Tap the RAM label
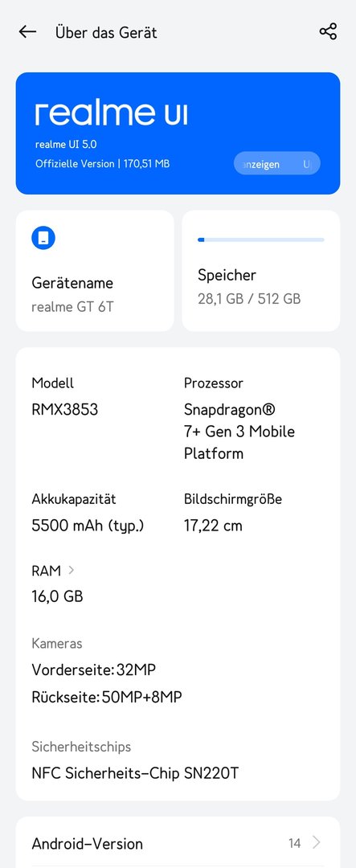The height and width of the screenshot is (868, 356). [x=47, y=571]
